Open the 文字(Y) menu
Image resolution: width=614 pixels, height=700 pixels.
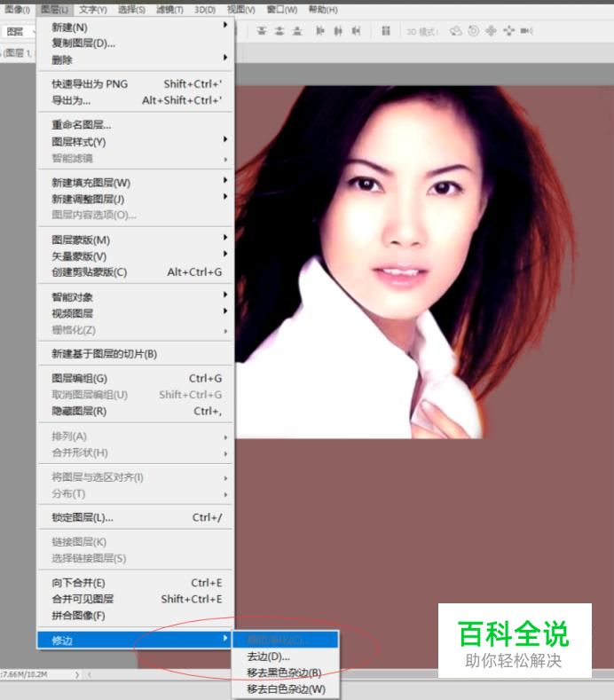coord(93,10)
